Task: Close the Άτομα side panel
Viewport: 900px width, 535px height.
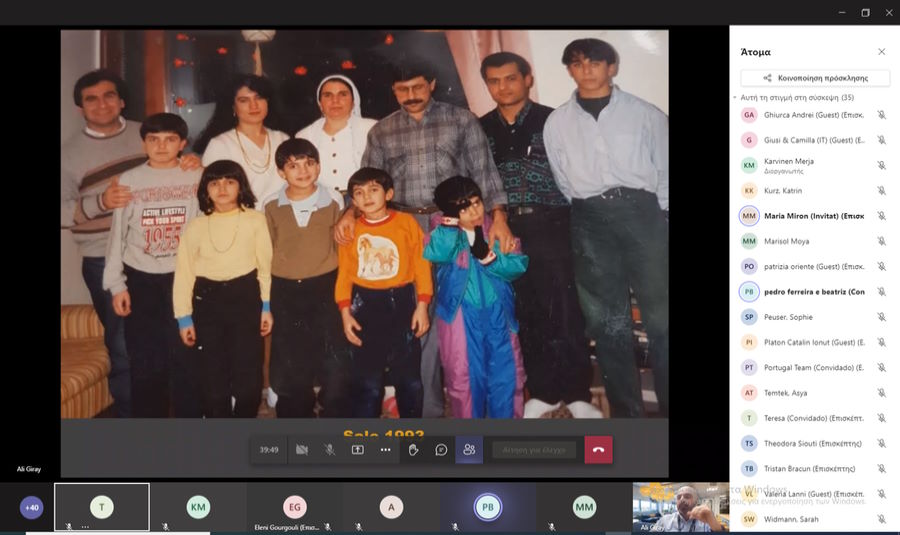Action: pyautogui.click(x=881, y=52)
